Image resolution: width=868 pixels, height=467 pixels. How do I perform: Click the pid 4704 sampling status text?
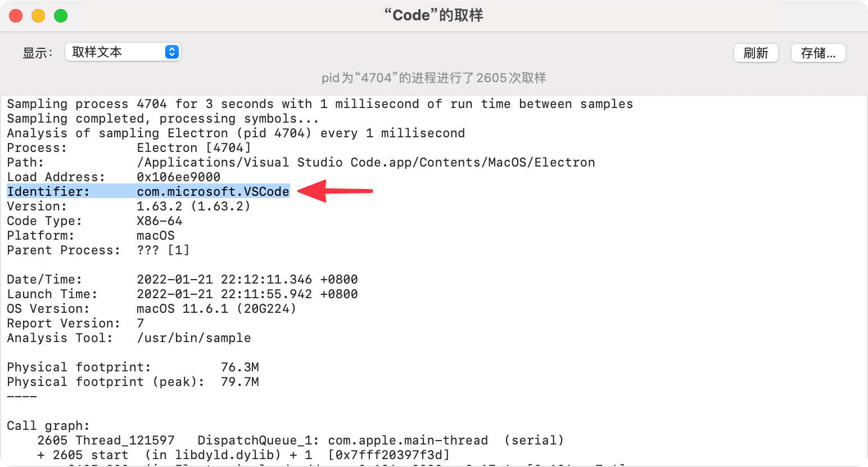coord(433,78)
